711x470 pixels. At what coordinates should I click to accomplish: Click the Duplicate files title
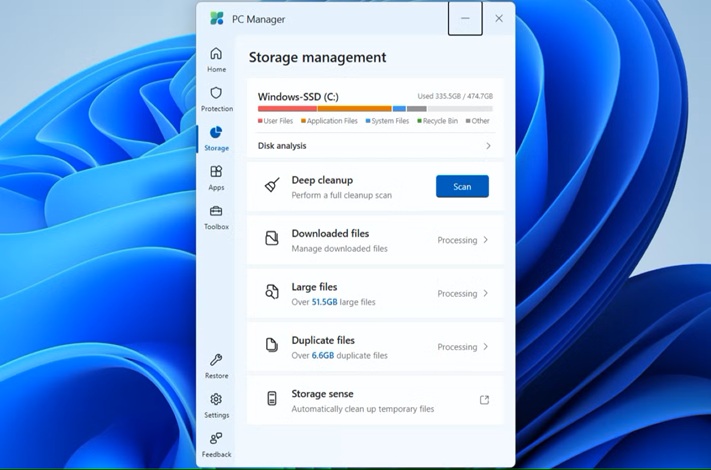(323, 340)
